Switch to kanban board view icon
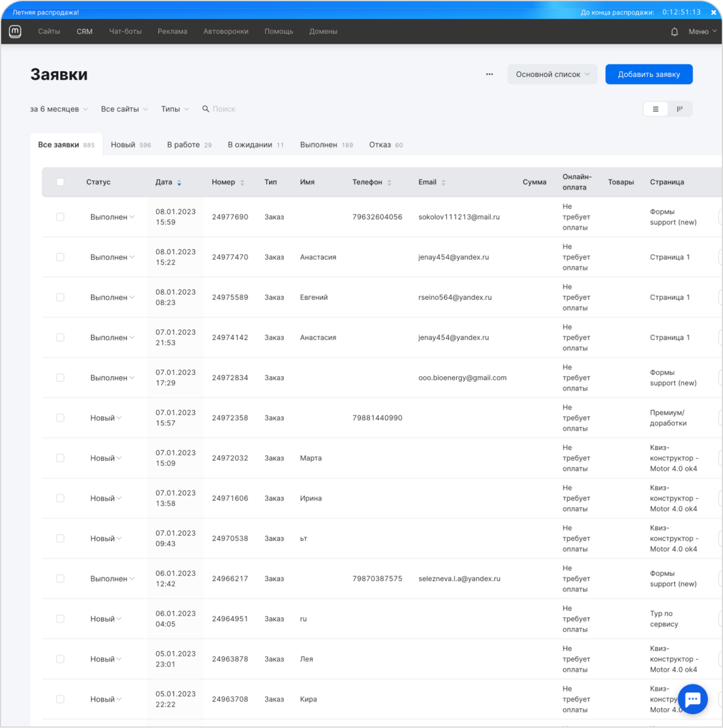723x728 pixels. tap(680, 109)
